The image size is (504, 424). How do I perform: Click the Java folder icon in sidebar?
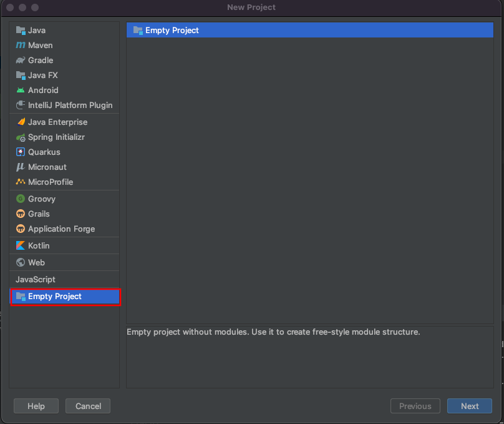21,31
